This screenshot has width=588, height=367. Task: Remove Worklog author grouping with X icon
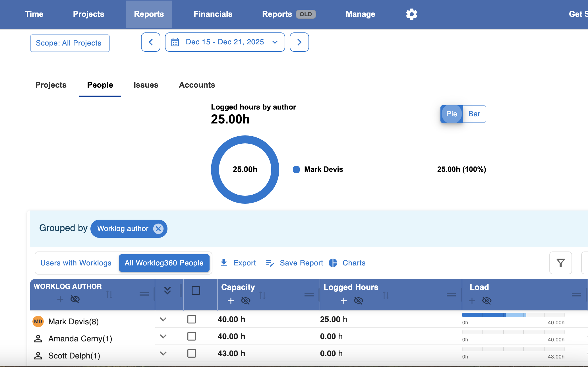(x=158, y=229)
